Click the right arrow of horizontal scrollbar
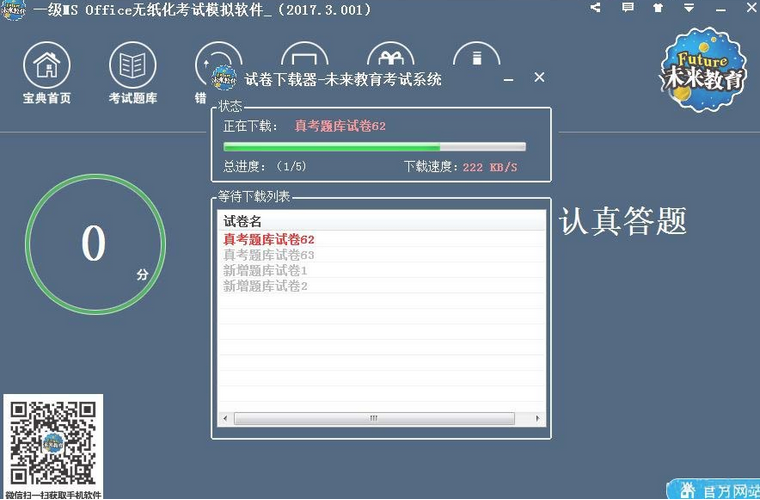The height and width of the screenshot is (500, 760). (538, 418)
